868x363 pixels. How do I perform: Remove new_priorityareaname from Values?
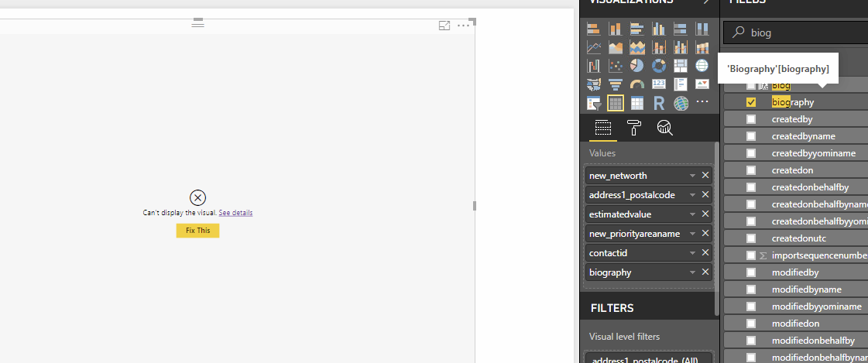tap(705, 234)
